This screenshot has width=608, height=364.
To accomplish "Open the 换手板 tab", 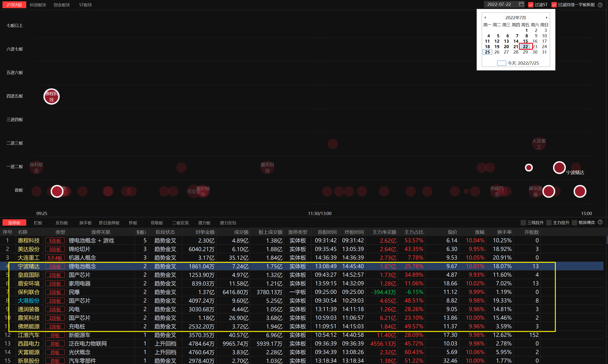I will [86, 223].
